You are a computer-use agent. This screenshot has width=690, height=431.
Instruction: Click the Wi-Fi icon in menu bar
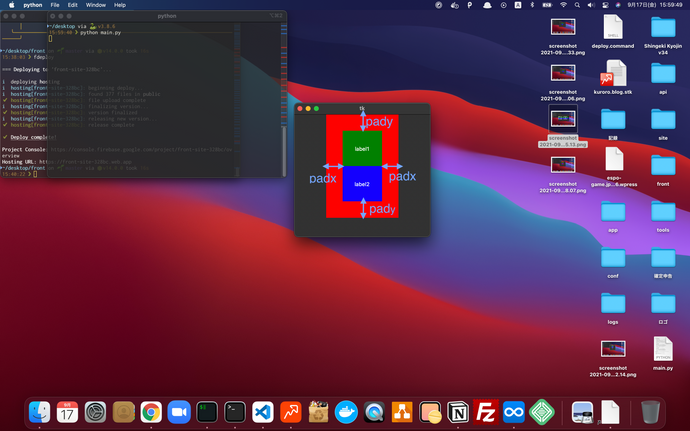[x=563, y=5]
